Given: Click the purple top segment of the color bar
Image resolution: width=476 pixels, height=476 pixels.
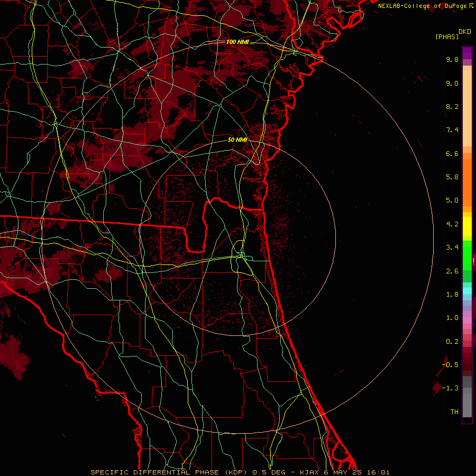Looking at the screenshot, I should [x=467, y=53].
